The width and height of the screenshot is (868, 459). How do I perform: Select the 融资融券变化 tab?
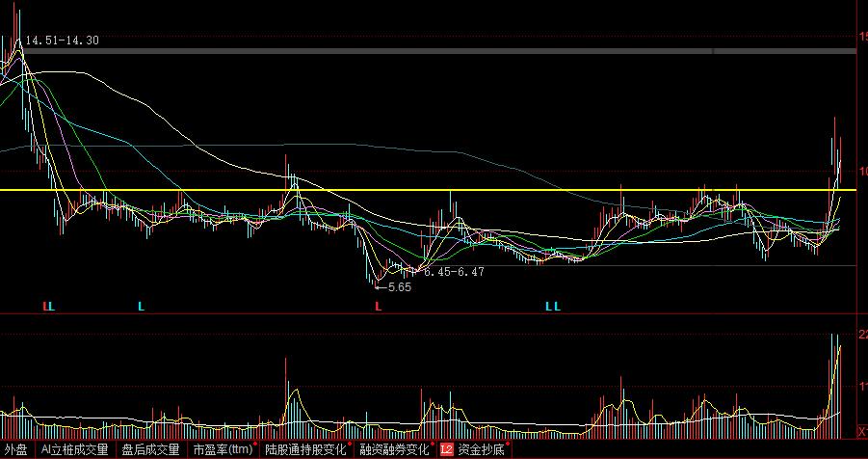pos(394,449)
